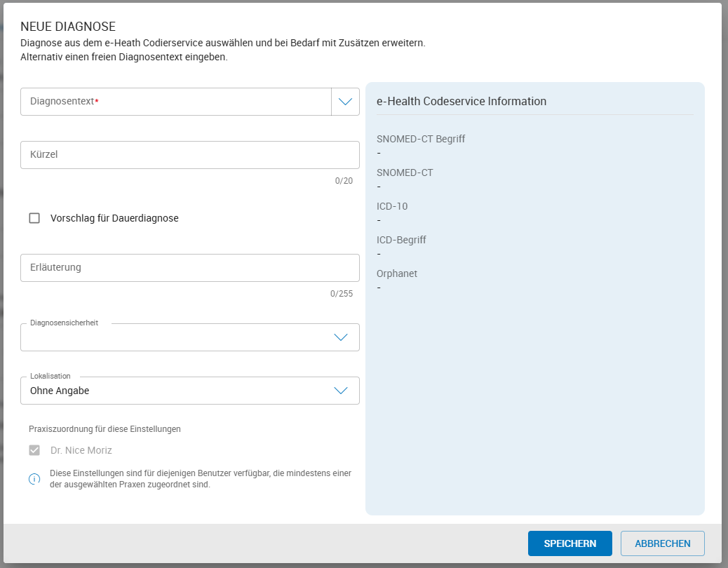Viewport: 728px width, 568px height.
Task: Click the e-Health Codeservice Information header
Action: [x=461, y=101]
